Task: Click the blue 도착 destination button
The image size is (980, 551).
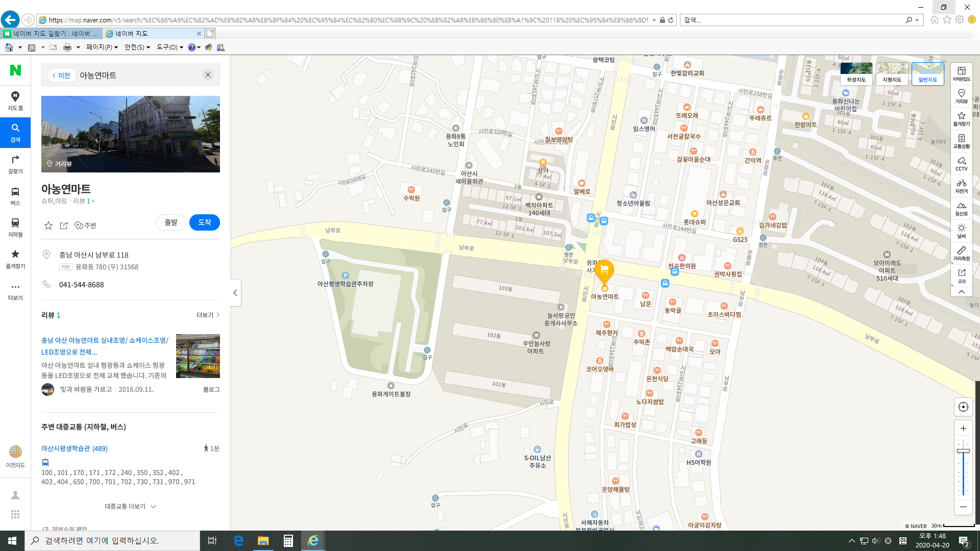Action: click(204, 222)
